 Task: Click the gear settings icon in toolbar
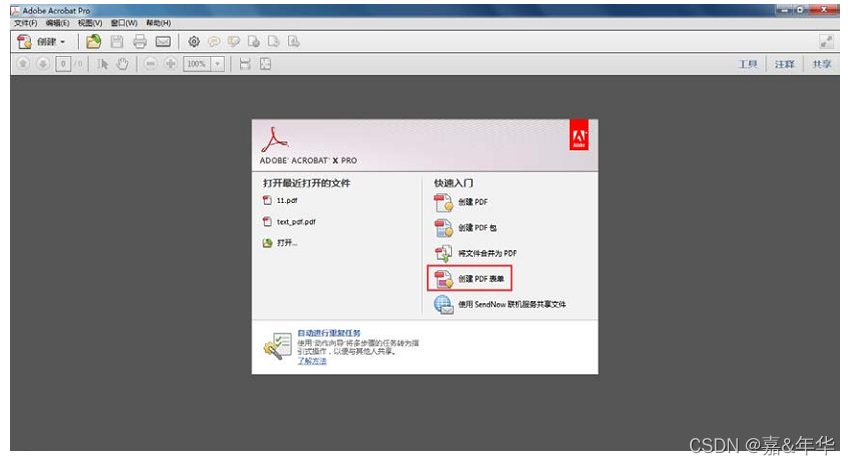pyautogui.click(x=194, y=41)
